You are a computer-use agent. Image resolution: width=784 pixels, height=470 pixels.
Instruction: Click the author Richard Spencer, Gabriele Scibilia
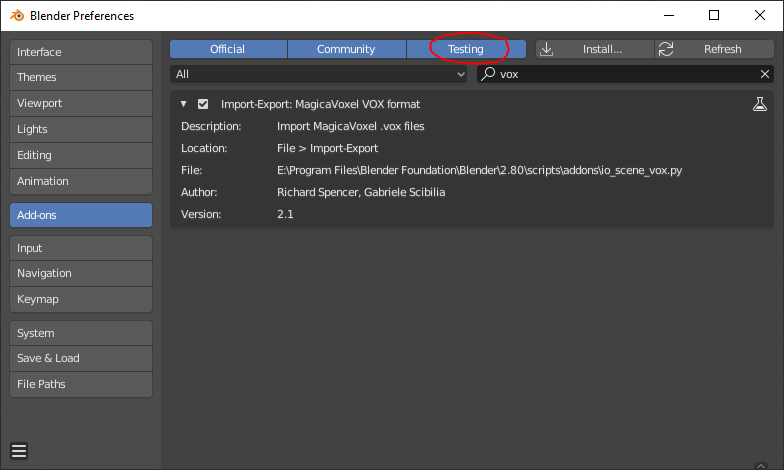click(361, 192)
